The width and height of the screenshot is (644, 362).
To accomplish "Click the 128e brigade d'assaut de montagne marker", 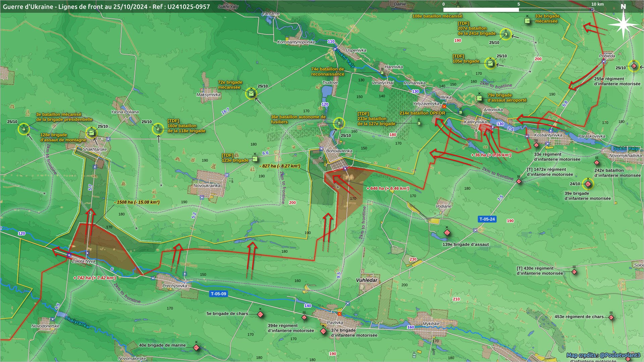I will pos(91,133).
